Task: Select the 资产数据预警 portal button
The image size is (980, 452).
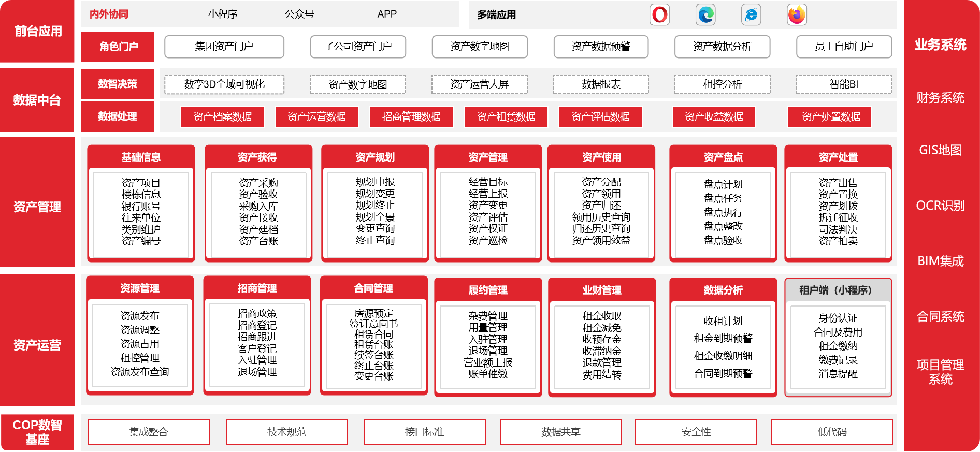Action: point(601,47)
